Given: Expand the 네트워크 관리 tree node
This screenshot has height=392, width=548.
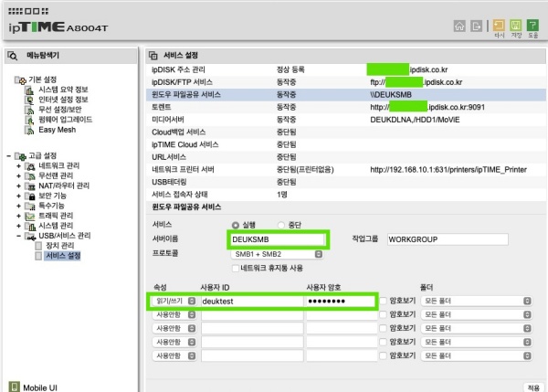Looking at the screenshot, I should click(19, 165).
